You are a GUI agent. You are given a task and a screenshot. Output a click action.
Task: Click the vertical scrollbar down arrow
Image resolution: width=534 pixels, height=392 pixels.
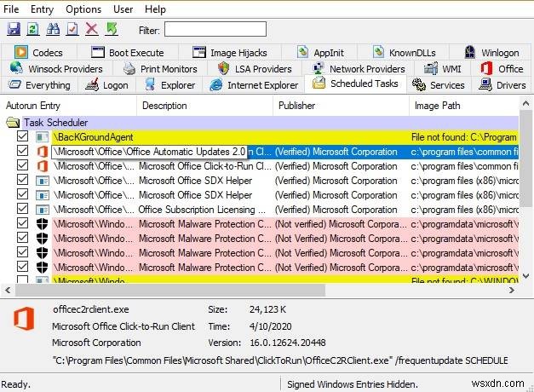coord(526,276)
